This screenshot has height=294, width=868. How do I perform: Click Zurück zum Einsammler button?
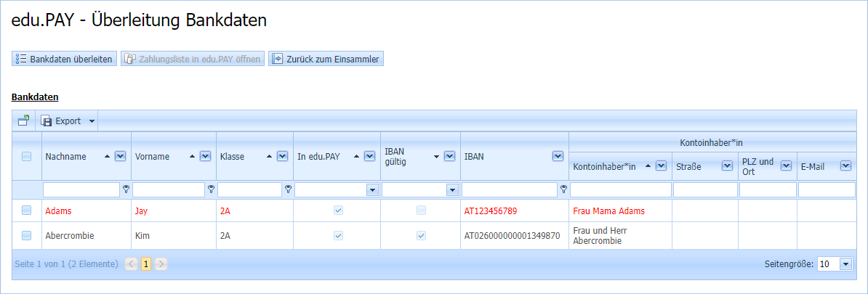click(326, 59)
